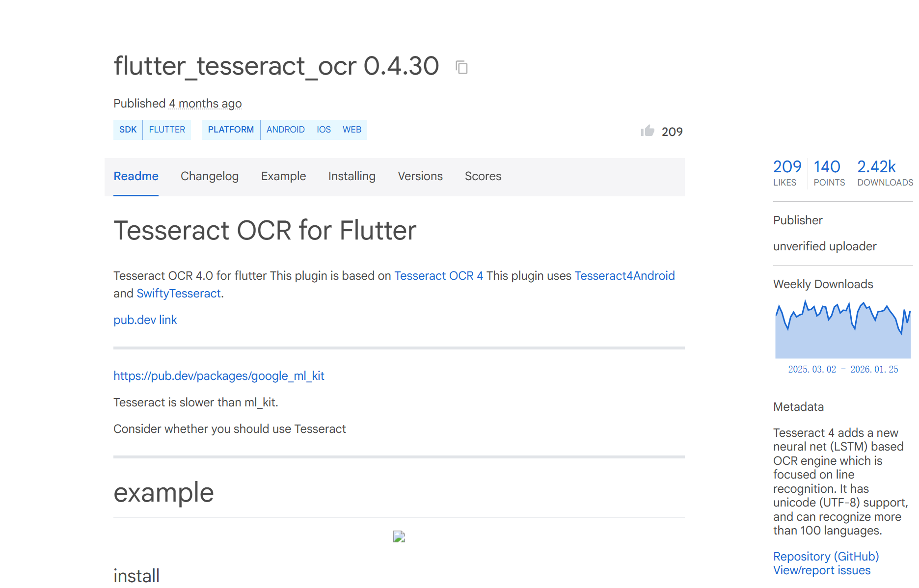The height and width of the screenshot is (588, 919).
Task: Open the Installing tab
Action: pos(351,176)
